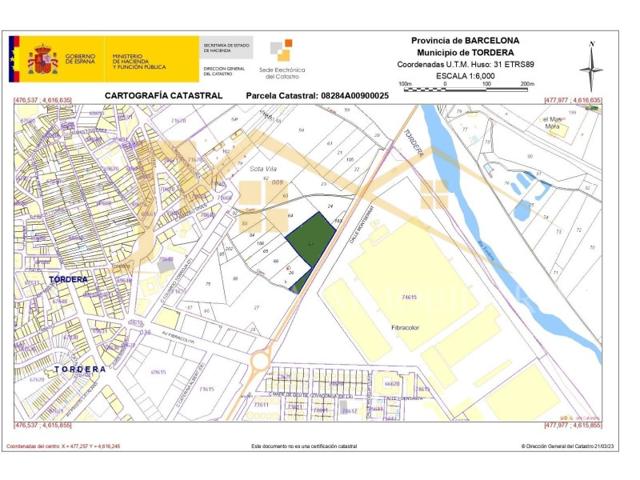640x480 pixels.
Task: Click the Ministerio de Hacienda text
Action: point(139,61)
